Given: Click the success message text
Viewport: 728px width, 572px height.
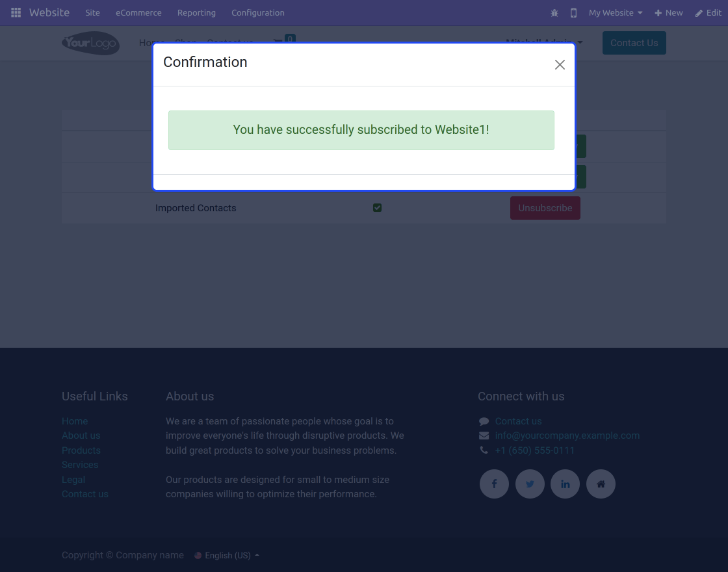Looking at the screenshot, I should (x=361, y=129).
